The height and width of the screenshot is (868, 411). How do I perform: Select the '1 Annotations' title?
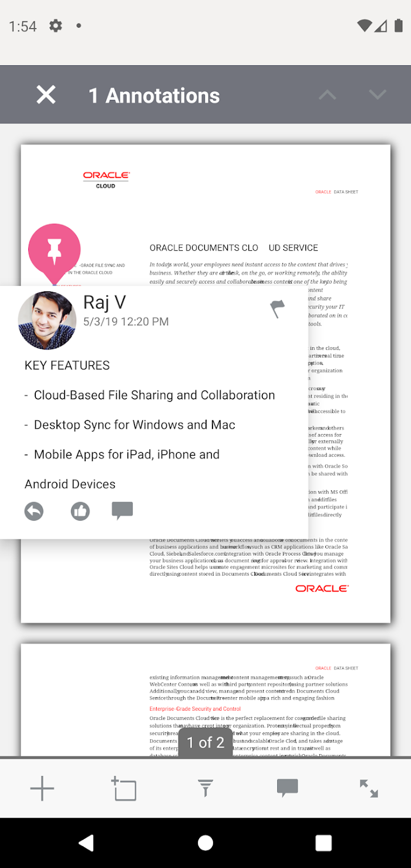tap(154, 96)
